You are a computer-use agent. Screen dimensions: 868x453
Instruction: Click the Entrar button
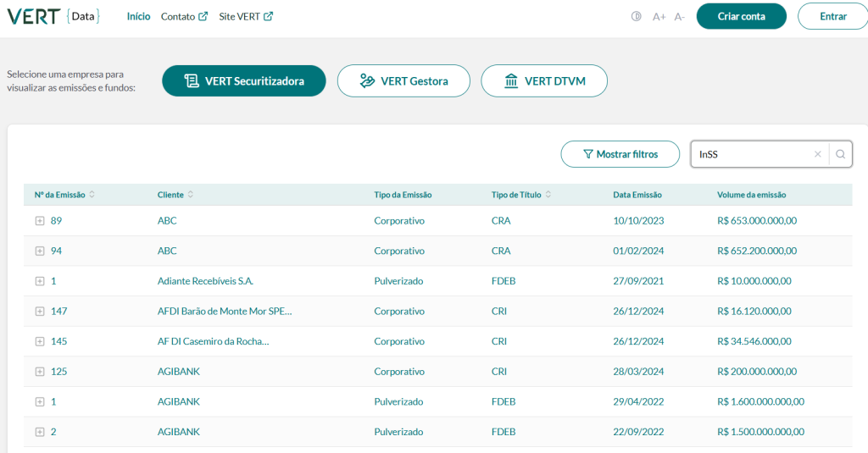click(832, 16)
